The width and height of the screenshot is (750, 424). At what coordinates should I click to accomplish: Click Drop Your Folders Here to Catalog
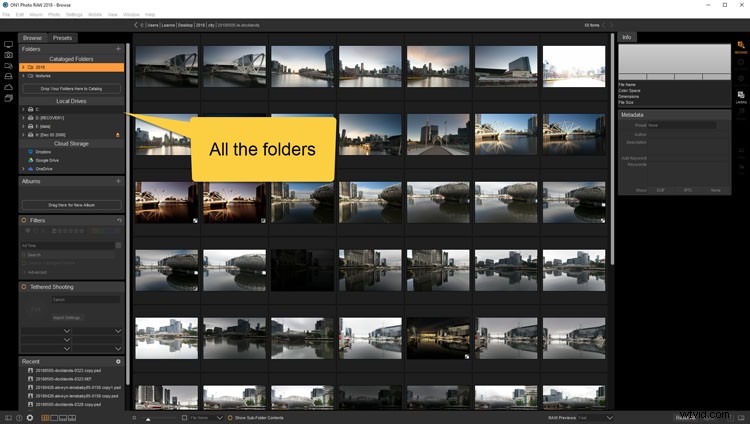coord(71,89)
